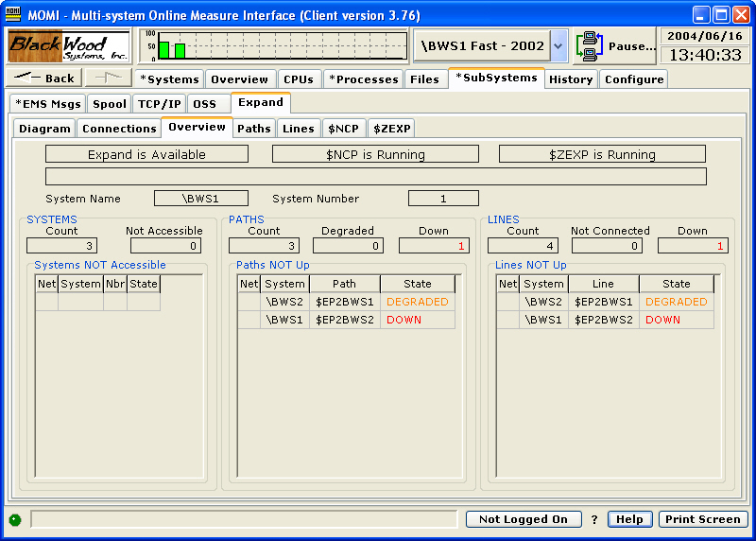
Task: Click the Print Screen button
Action: point(703,519)
